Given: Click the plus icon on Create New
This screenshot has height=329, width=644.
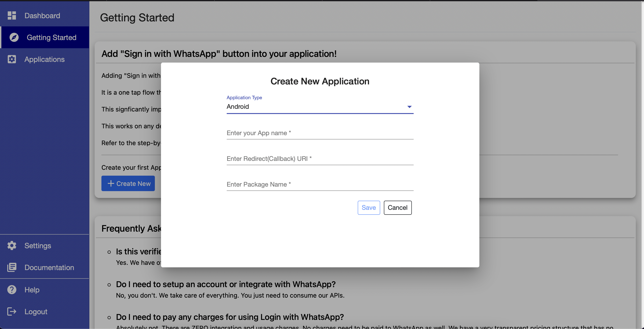Looking at the screenshot, I should (x=111, y=183).
